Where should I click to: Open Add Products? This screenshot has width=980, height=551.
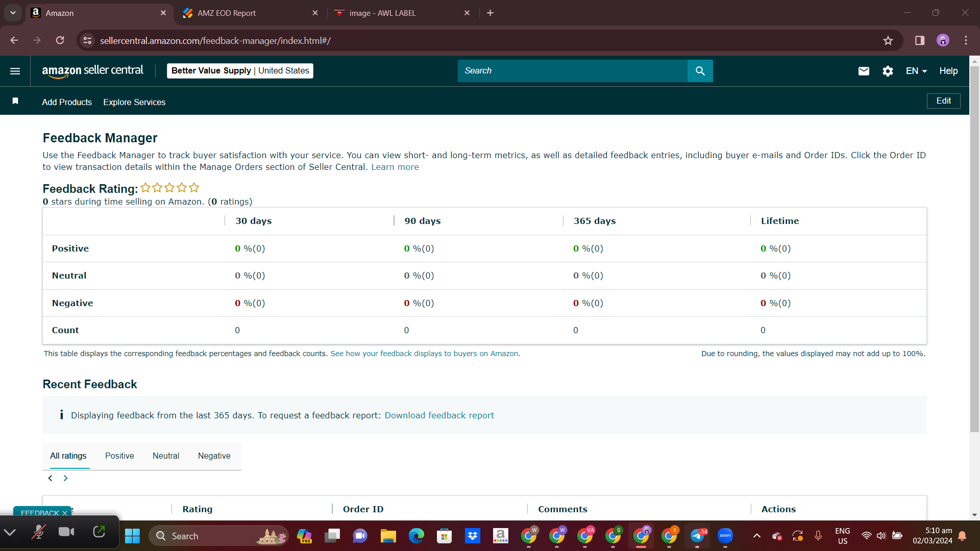click(67, 102)
